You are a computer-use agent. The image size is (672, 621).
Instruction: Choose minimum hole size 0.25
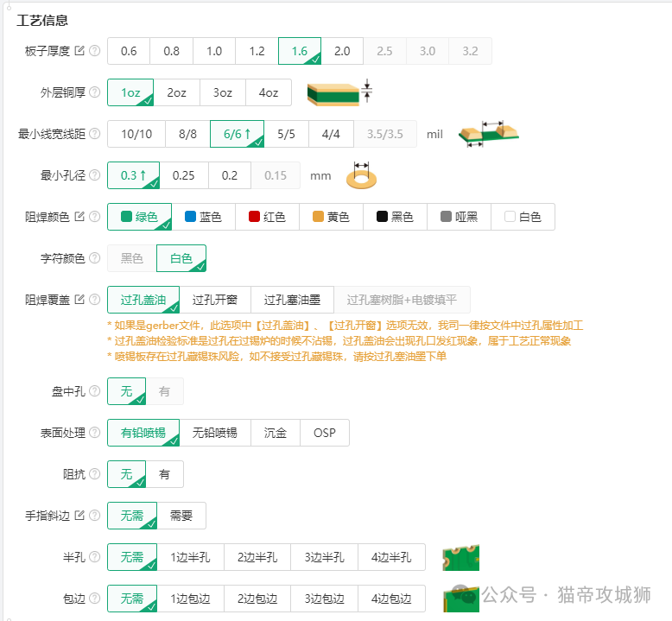point(183,175)
